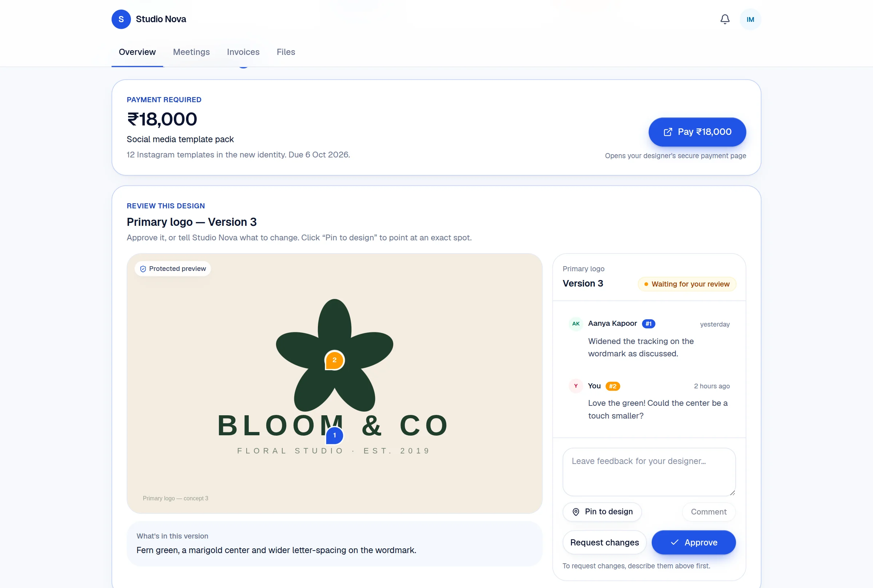
Task: Go to the Invoices tab
Action: pos(243,52)
